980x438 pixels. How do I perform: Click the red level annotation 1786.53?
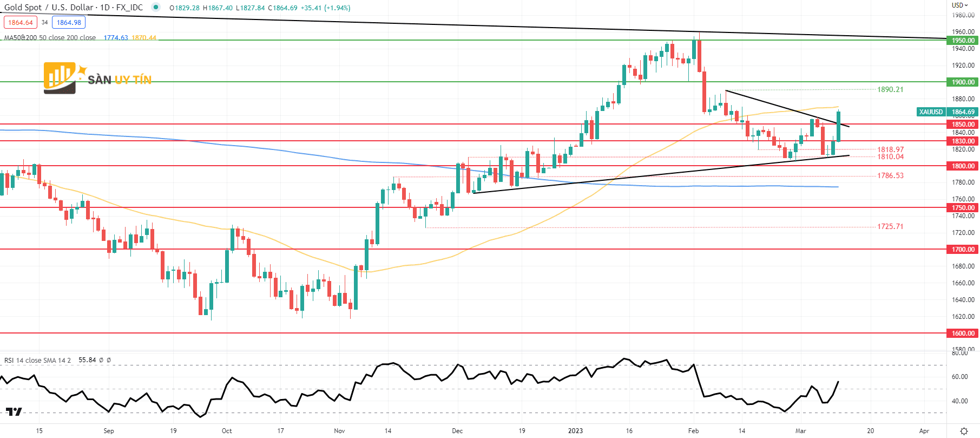point(890,176)
